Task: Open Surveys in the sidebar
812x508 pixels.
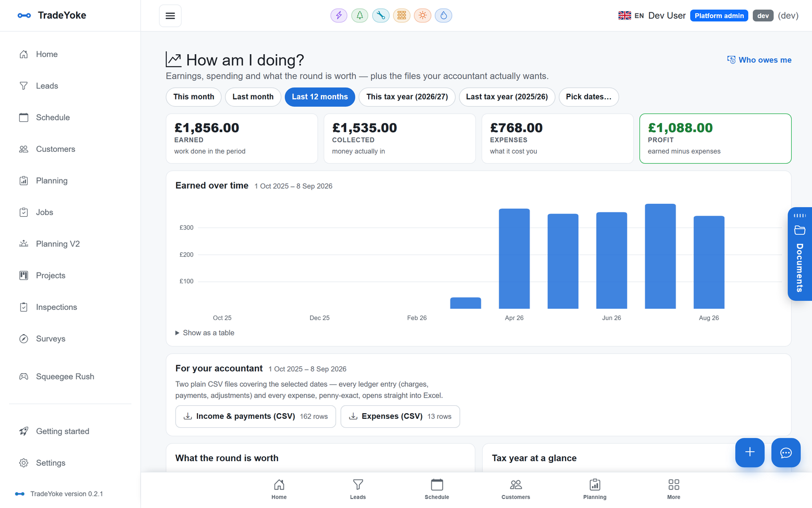Action: coord(70,339)
